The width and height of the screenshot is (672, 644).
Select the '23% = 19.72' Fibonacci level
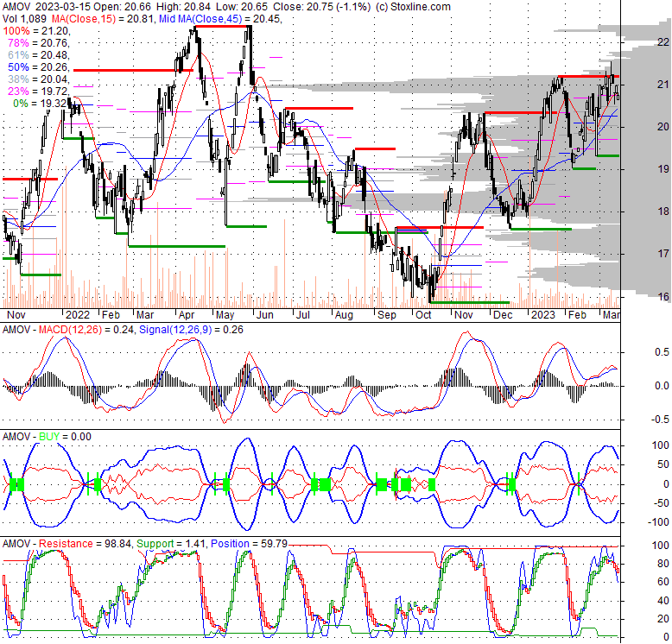(38, 92)
